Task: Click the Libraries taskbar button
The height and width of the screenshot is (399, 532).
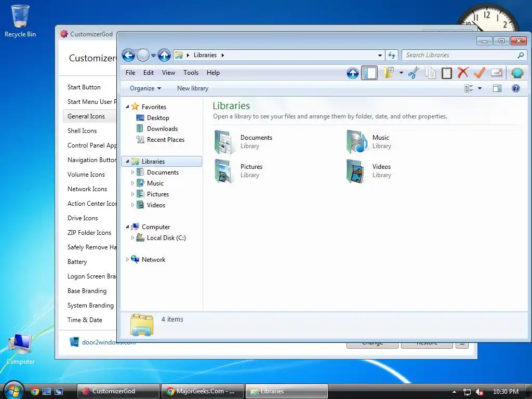Action: [286, 391]
